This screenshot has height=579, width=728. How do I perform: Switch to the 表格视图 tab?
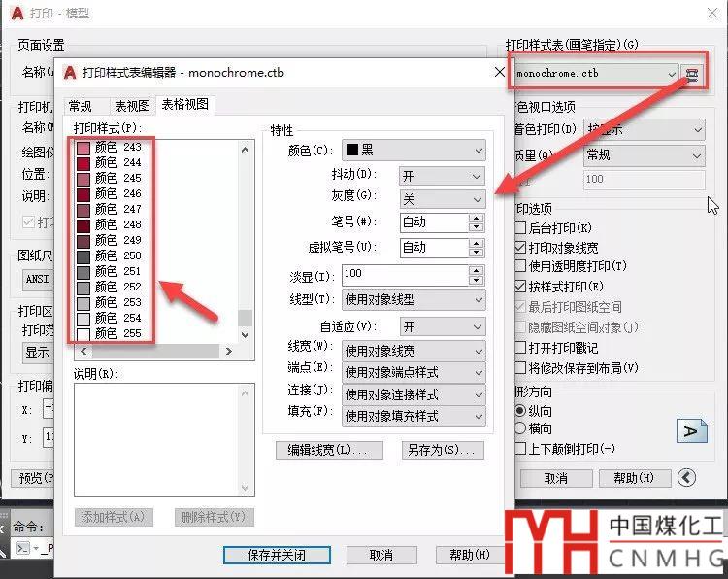[x=184, y=104]
